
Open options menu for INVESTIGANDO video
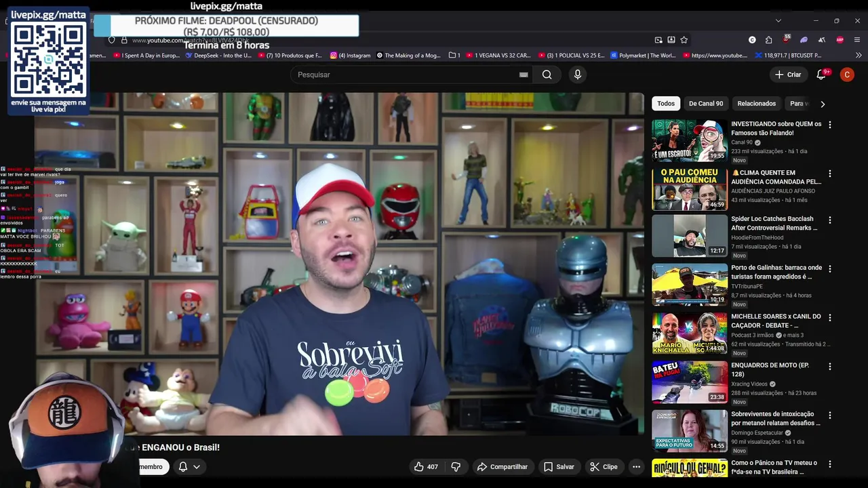pyautogui.click(x=830, y=125)
